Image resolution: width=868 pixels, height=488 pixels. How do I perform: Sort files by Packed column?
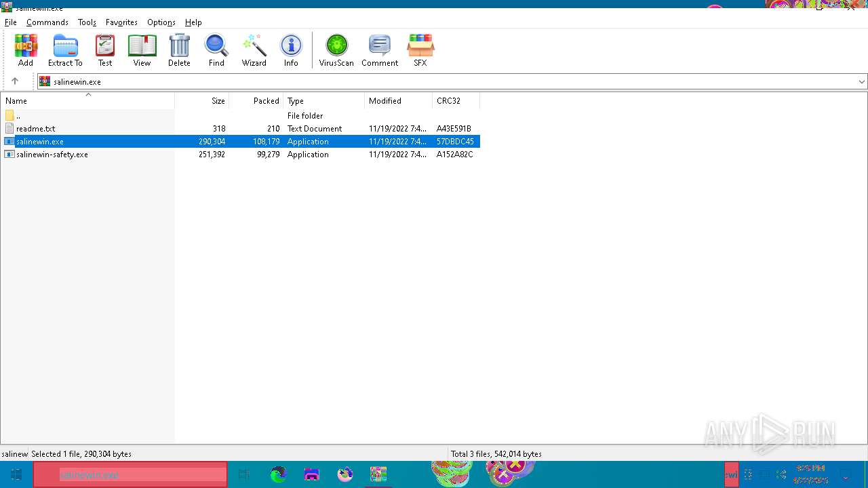pyautogui.click(x=256, y=100)
